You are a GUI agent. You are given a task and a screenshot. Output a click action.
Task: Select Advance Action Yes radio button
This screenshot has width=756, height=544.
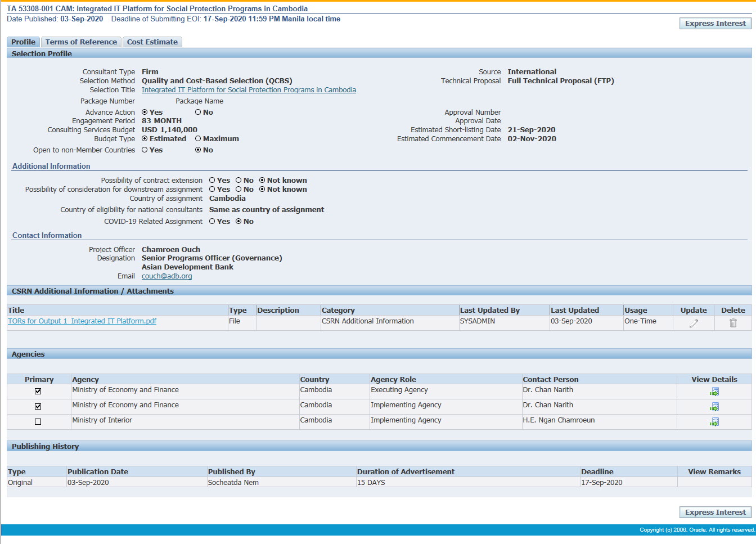pyautogui.click(x=145, y=113)
